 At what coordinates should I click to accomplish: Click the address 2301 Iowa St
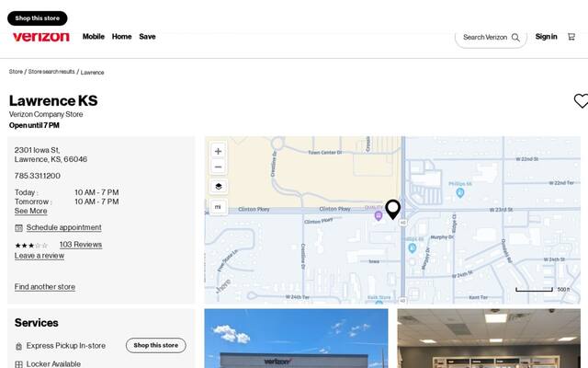click(x=37, y=150)
